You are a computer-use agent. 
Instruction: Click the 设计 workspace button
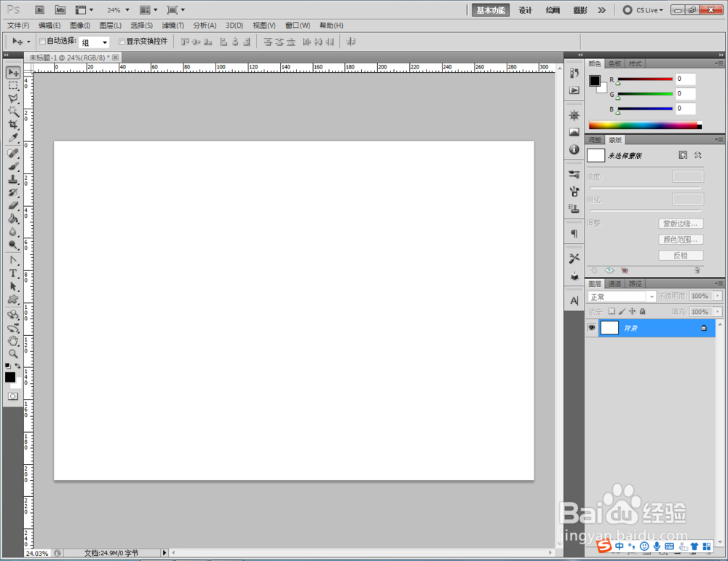[525, 10]
